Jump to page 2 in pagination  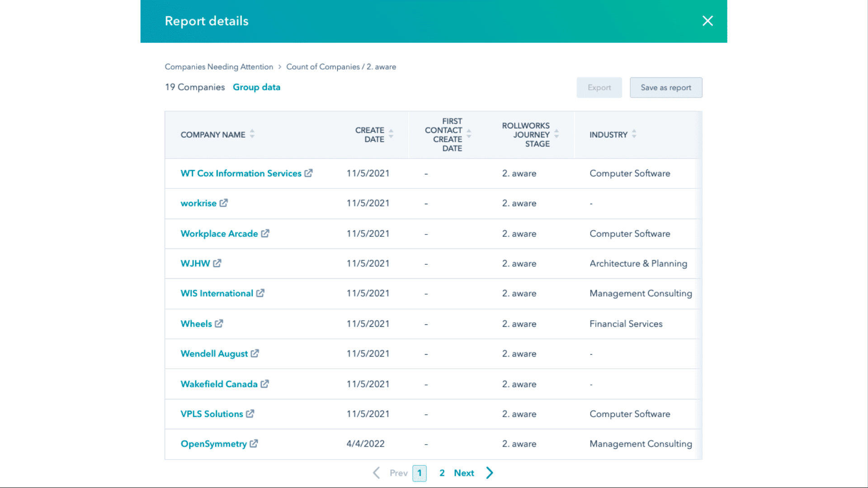(x=442, y=473)
